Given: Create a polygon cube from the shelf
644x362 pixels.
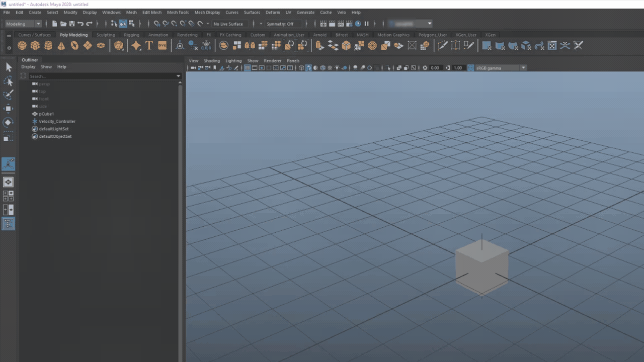Looking at the screenshot, I should click(x=35, y=46).
